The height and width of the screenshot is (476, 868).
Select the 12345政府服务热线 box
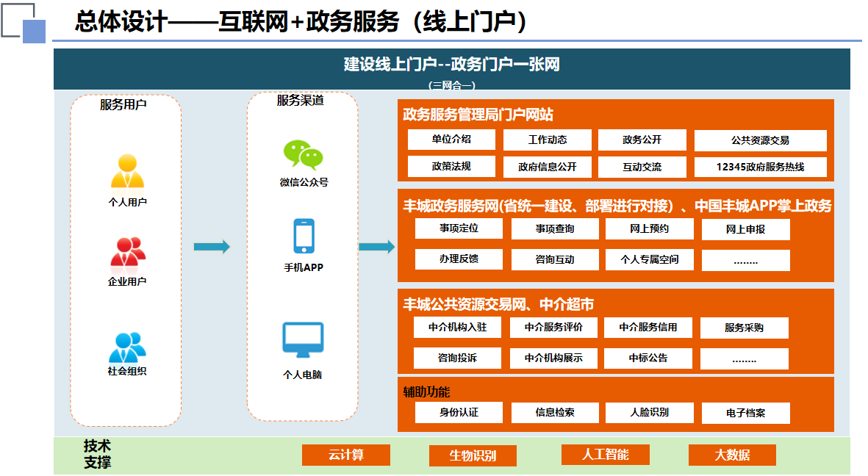tap(760, 167)
